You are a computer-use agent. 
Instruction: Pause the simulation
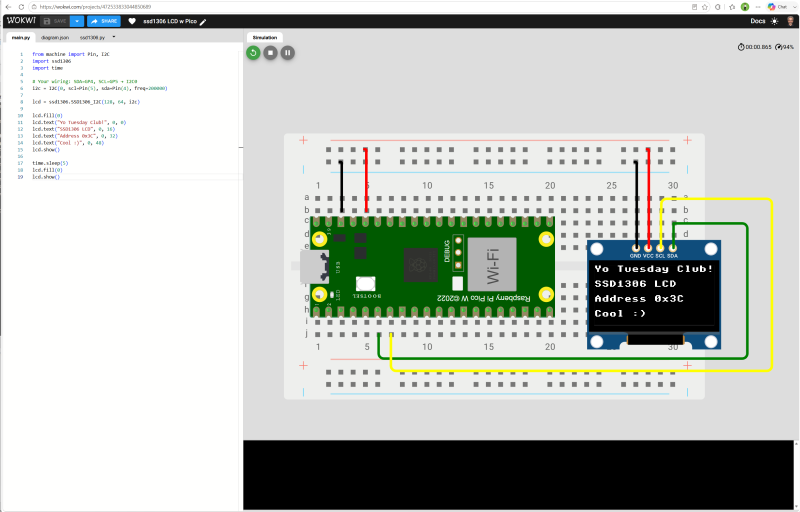288,53
